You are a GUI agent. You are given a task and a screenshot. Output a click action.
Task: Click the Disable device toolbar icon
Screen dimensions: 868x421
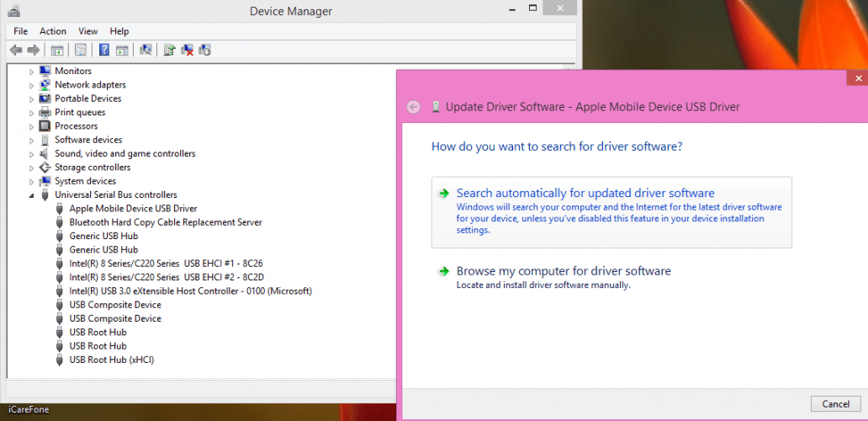(204, 51)
